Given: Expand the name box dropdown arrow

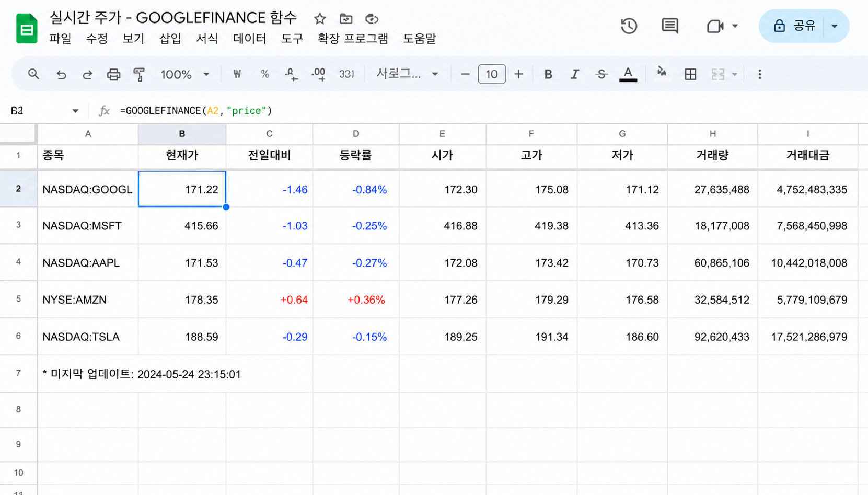Looking at the screenshot, I should coord(75,111).
